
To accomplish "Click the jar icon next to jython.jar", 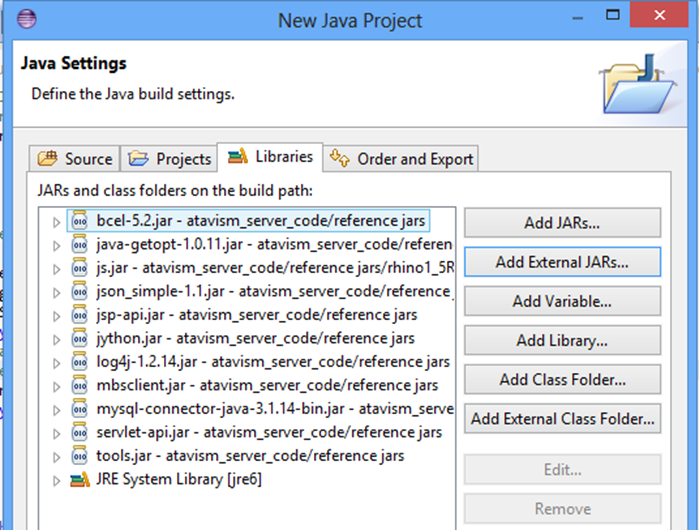I will [80, 338].
